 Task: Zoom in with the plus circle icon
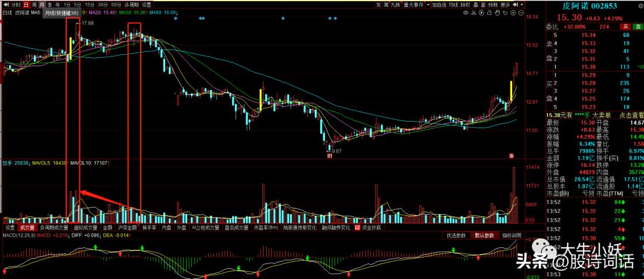pos(513,13)
